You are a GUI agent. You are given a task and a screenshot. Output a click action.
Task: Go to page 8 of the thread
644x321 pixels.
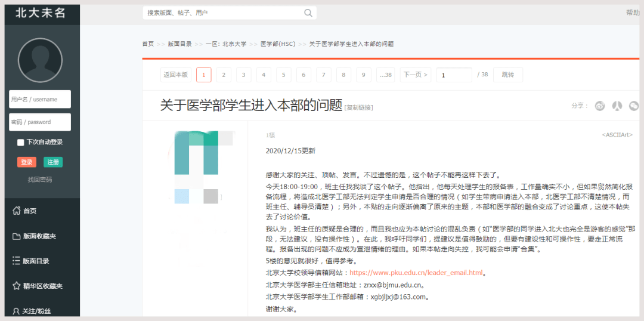[x=344, y=75]
